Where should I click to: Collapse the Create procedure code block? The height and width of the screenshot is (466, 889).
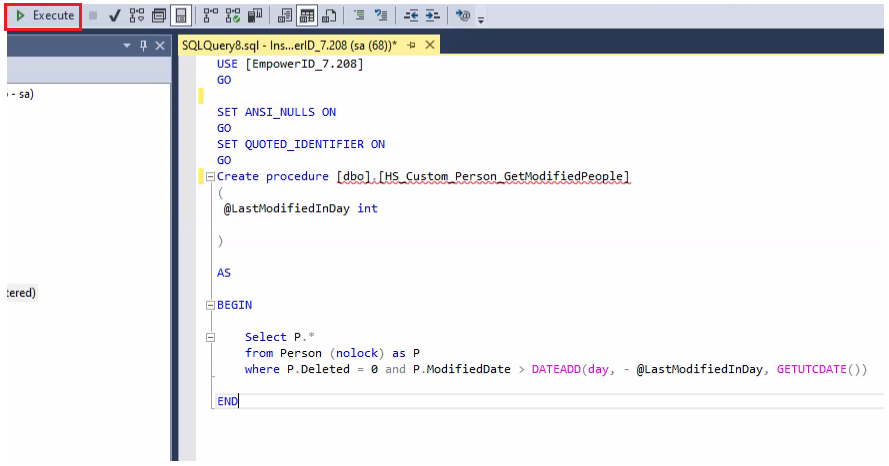(210, 177)
